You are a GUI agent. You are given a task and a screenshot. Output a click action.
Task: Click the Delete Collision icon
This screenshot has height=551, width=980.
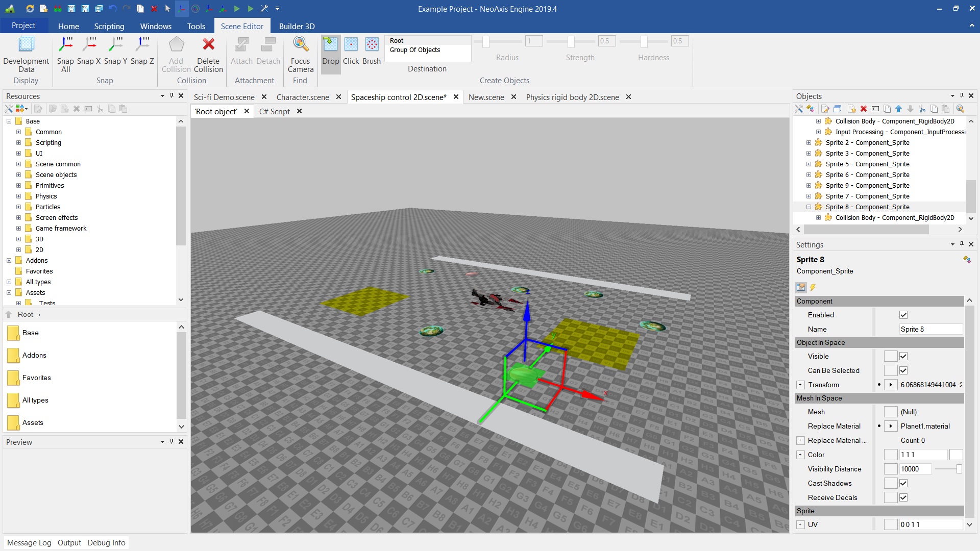tap(208, 45)
